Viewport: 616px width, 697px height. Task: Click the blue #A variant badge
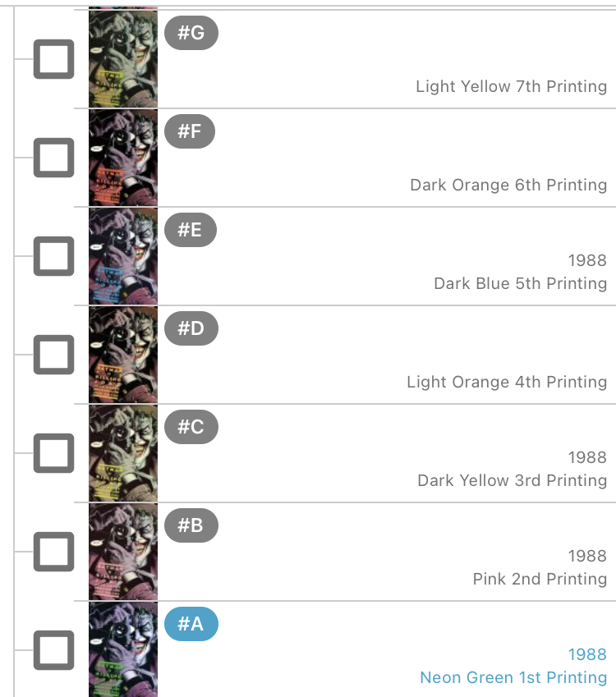[x=191, y=624]
